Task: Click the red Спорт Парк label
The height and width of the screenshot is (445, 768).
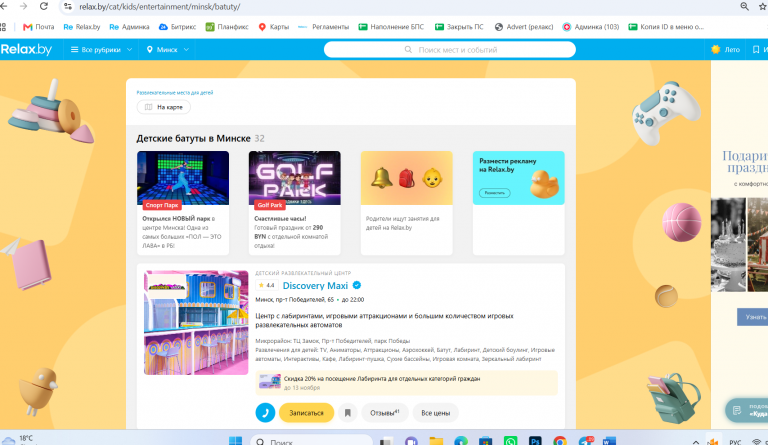Action: coord(162,205)
